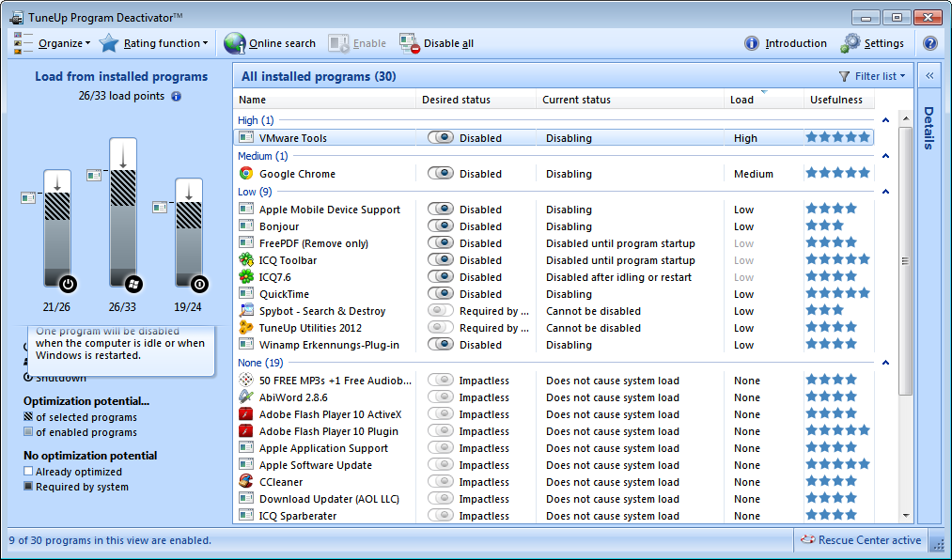
Task: Toggle ICQ Toolbar status switch
Action: 440,260
